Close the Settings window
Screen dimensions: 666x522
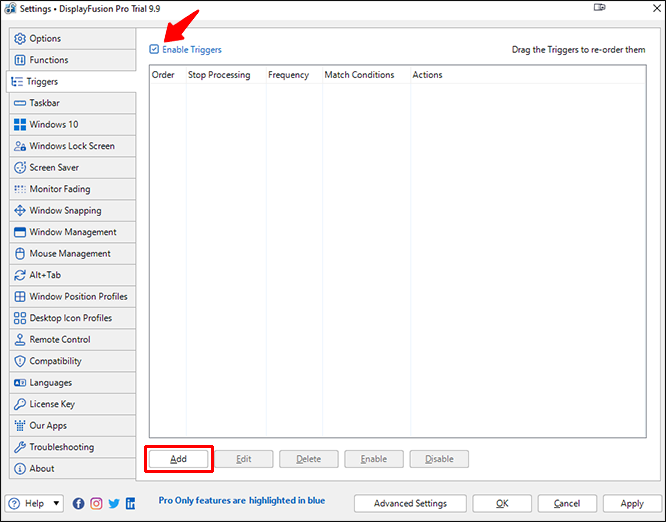coord(657,8)
